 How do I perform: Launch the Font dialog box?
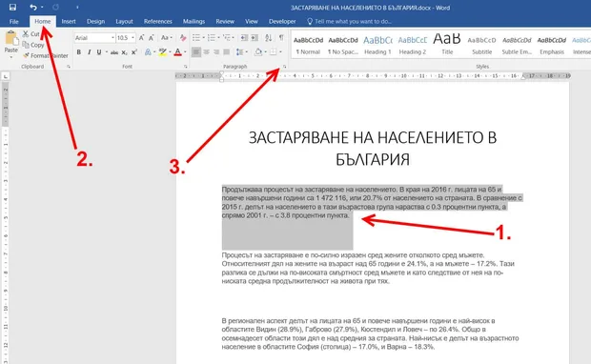[x=186, y=67]
